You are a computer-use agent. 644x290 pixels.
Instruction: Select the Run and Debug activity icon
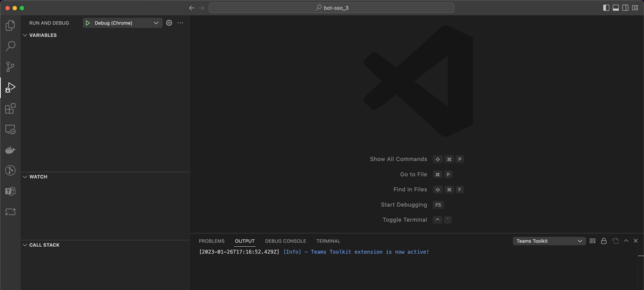10,88
